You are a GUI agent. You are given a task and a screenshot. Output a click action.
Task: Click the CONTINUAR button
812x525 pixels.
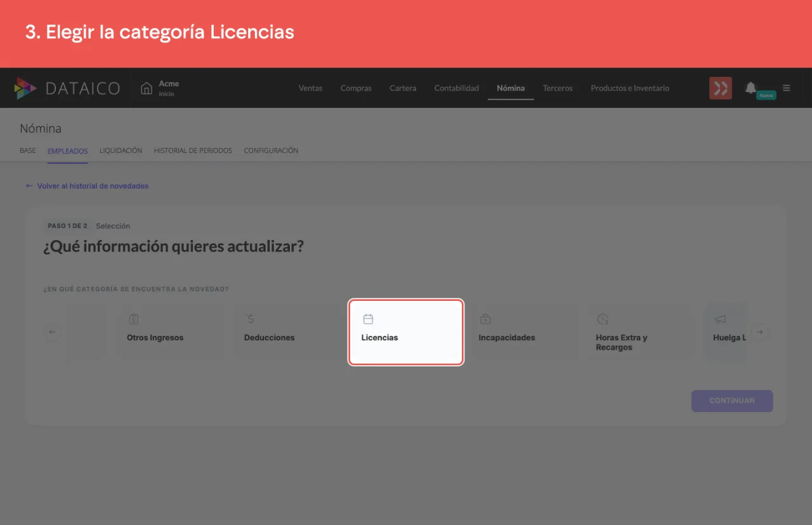732,401
